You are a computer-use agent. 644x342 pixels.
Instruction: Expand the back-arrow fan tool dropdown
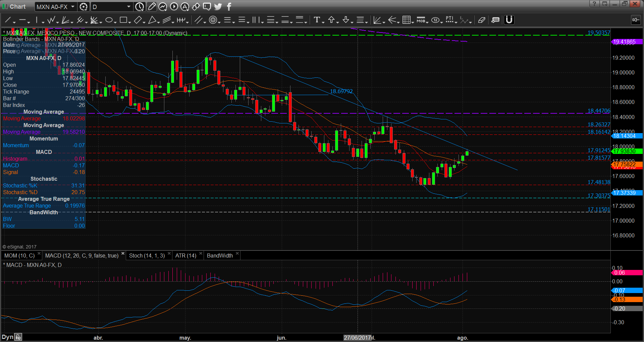[398, 22]
